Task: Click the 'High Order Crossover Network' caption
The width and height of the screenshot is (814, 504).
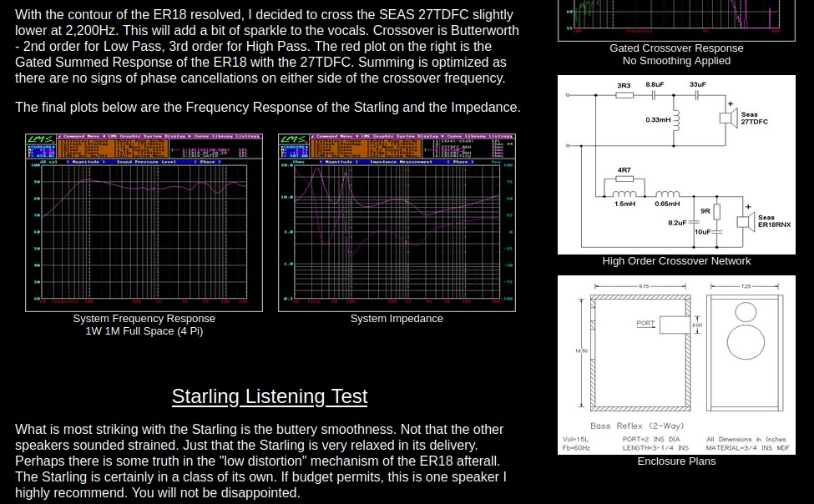Action: [x=676, y=261]
